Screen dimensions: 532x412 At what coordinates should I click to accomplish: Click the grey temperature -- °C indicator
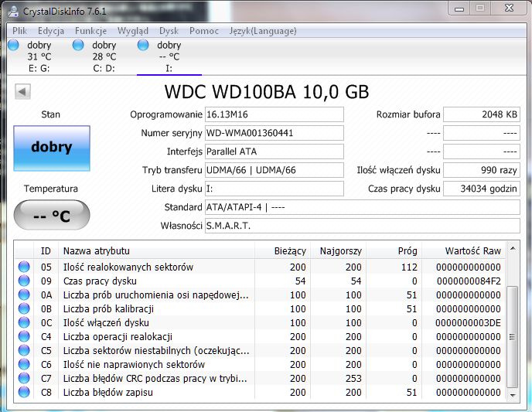click(52, 215)
